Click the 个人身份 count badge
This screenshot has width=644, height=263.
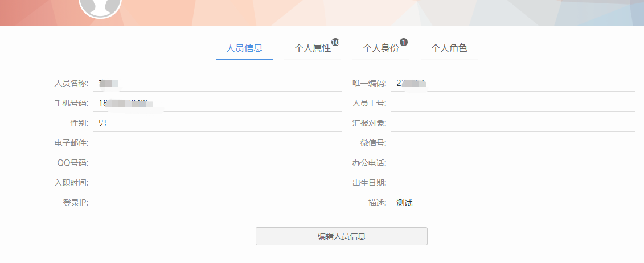point(404,42)
